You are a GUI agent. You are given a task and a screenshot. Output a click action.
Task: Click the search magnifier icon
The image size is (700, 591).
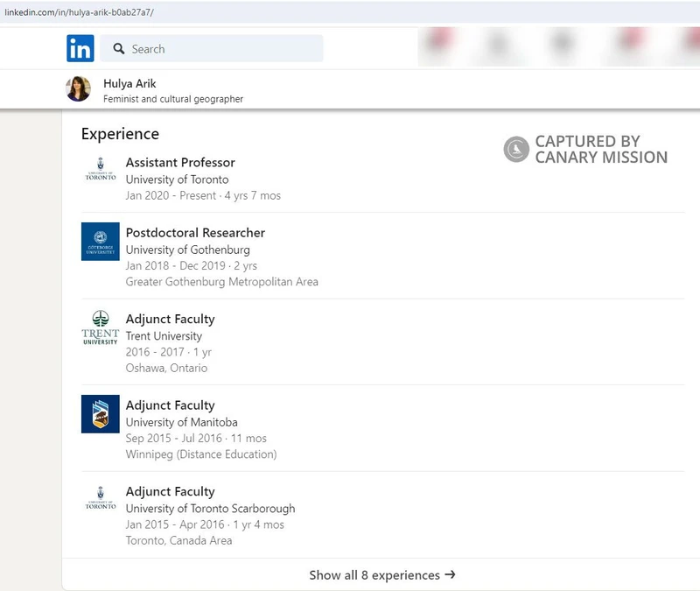(x=119, y=49)
